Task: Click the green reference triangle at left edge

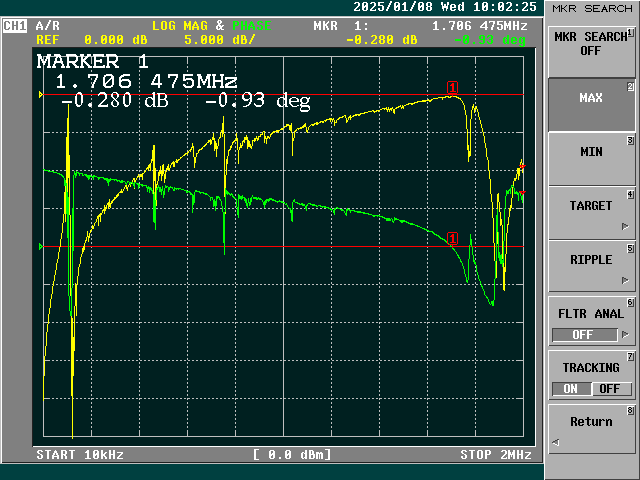Action: (40, 246)
